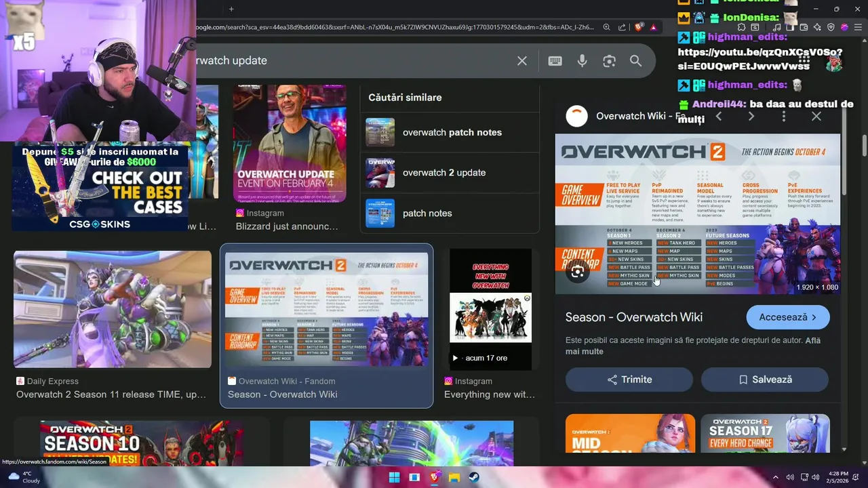
Task: Click the 'Overwatch 2 Season 11 release TIME' caption
Action: (x=111, y=394)
